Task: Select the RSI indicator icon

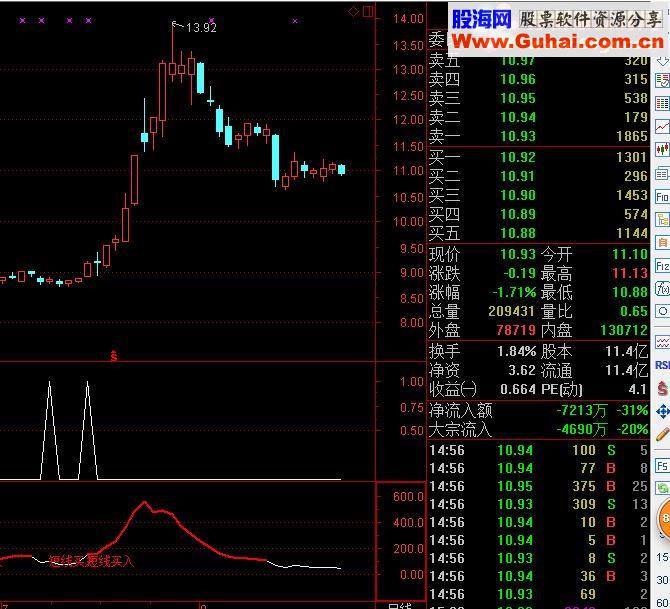Action: pos(663,365)
